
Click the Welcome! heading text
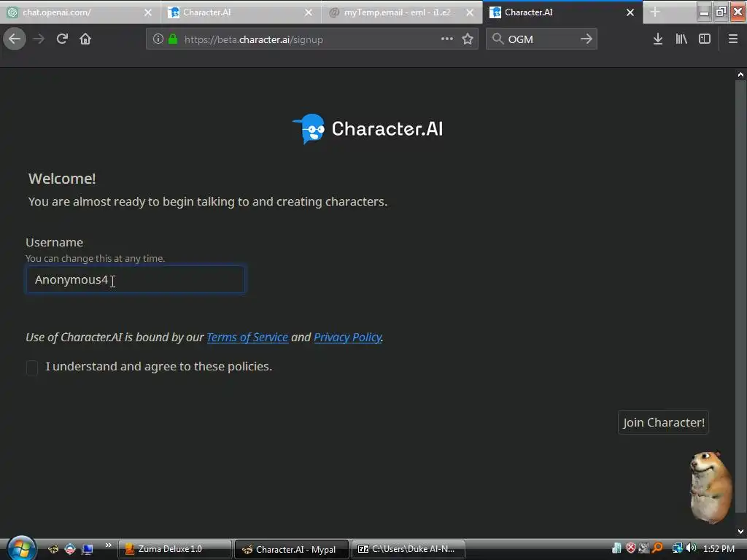pyautogui.click(x=62, y=179)
